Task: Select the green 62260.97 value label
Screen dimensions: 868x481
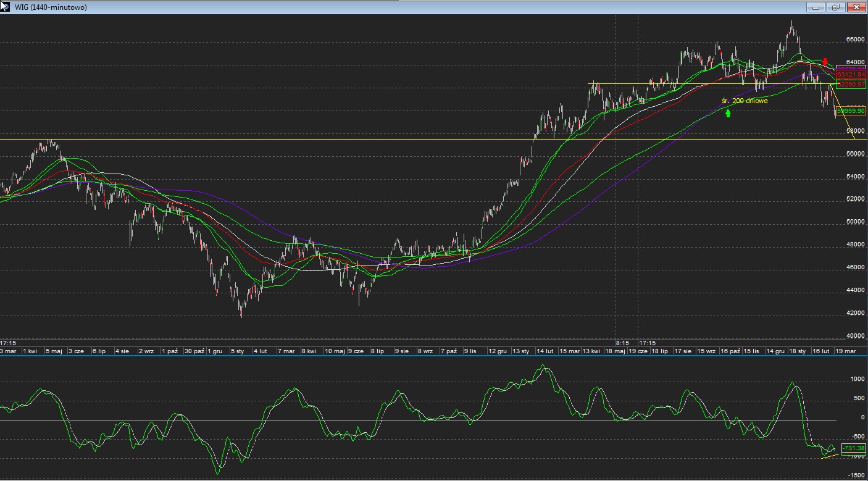Action: click(x=851, y=84)
